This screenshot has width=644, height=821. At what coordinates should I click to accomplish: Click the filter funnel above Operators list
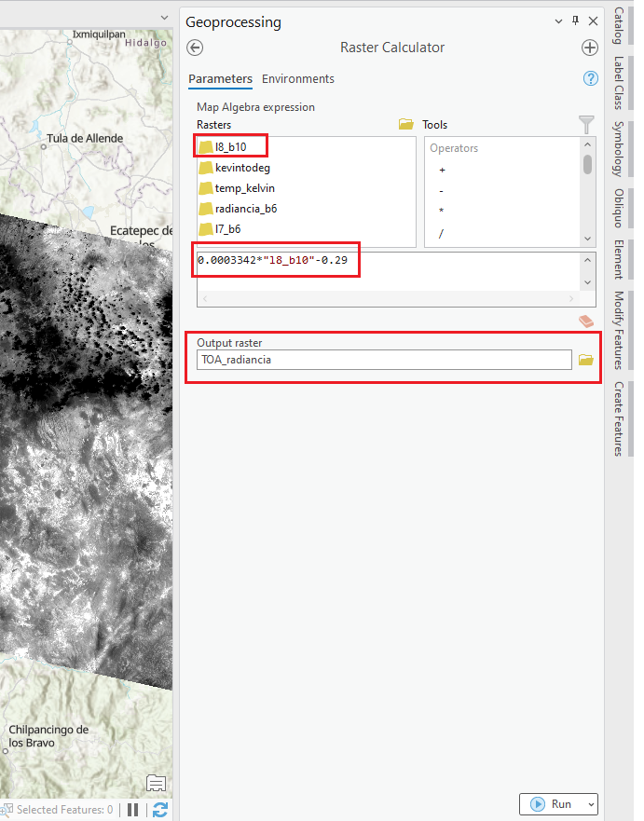coord(586,125)
